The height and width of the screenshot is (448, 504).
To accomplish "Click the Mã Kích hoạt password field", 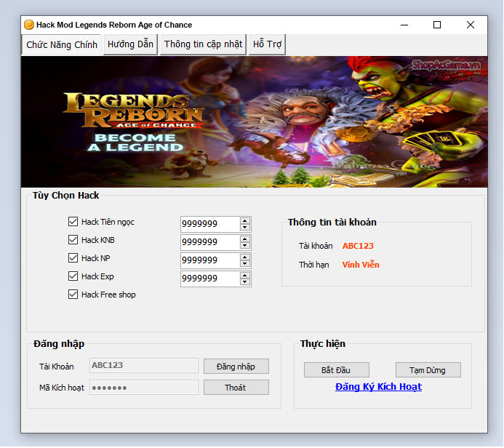I will [x=144, y=387].
